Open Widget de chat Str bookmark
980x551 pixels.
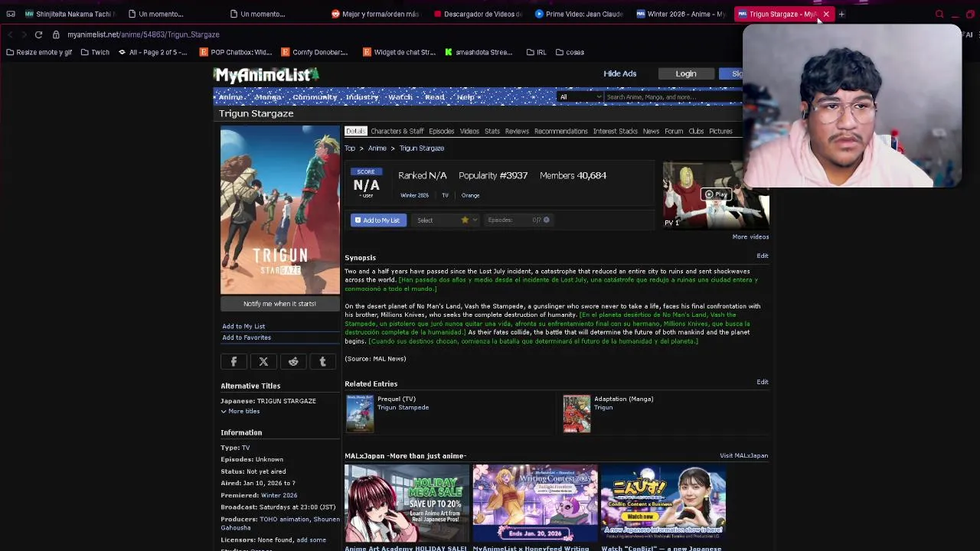click(x=399, y=52)
